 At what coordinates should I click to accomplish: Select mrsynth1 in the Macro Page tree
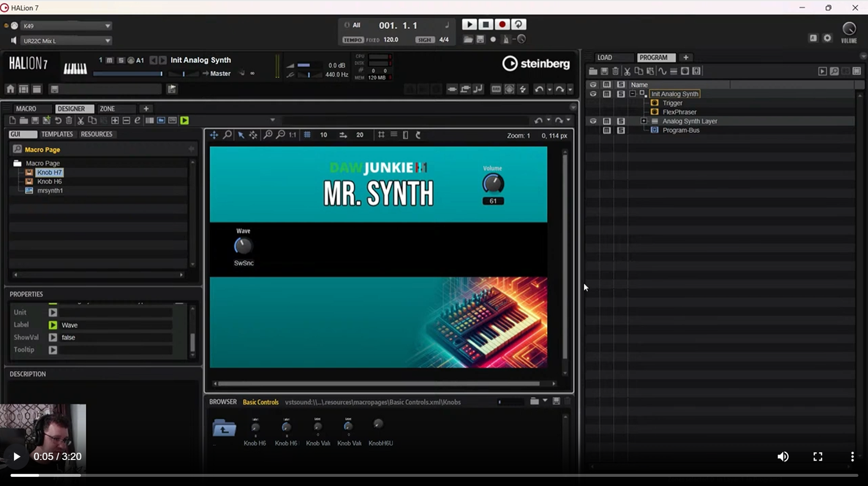pyautogui.click(x=50, y=191)
